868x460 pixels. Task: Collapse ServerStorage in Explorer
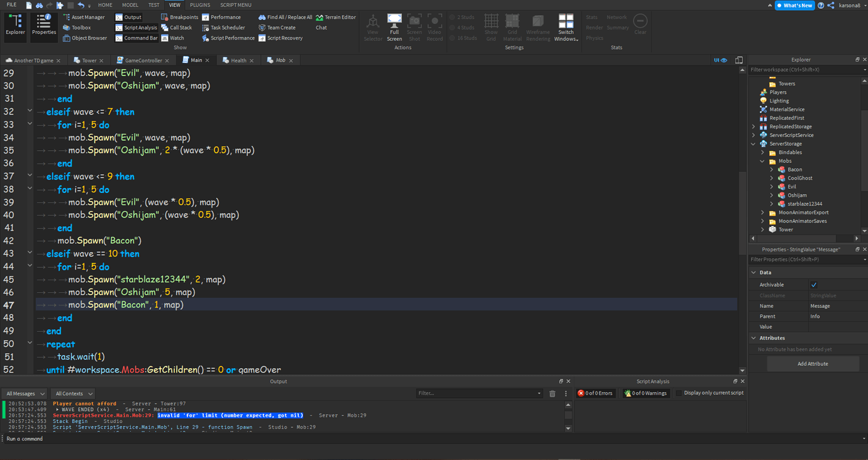click(x=754, y=144)
